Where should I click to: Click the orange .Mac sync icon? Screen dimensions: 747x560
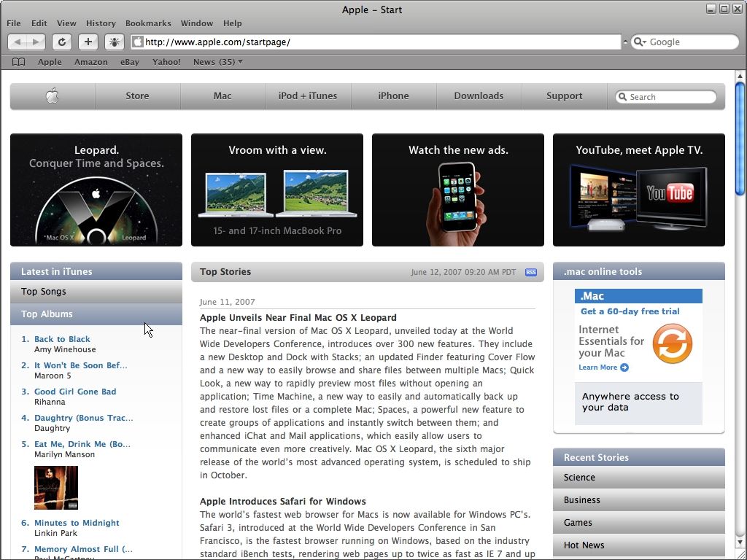672,344
